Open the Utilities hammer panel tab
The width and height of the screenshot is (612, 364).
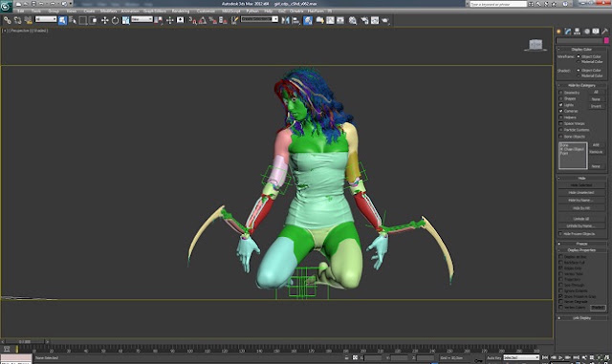coord(605,32)
